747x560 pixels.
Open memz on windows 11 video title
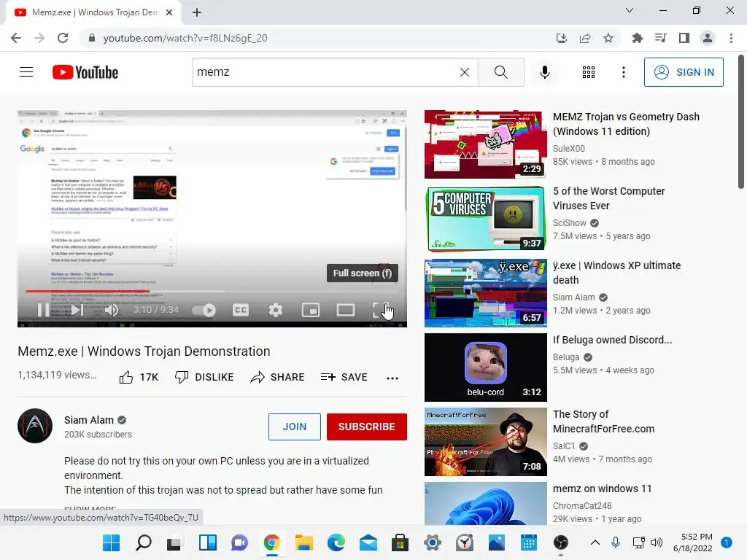coord(602,489)
